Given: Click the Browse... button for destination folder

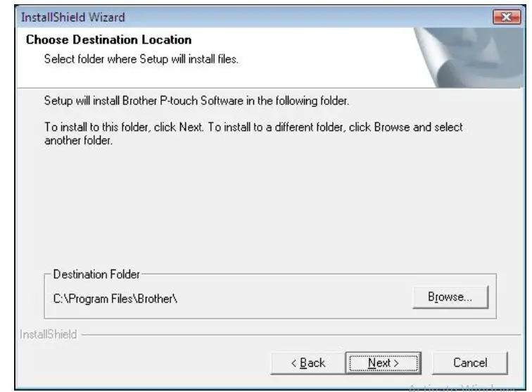Looking at the screenshot, I should [450, 297].
